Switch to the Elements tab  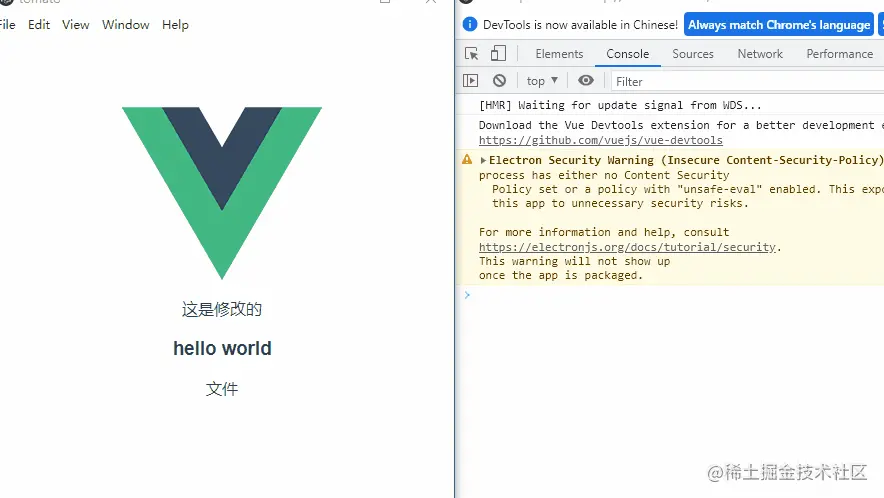(x=559, y=54)
